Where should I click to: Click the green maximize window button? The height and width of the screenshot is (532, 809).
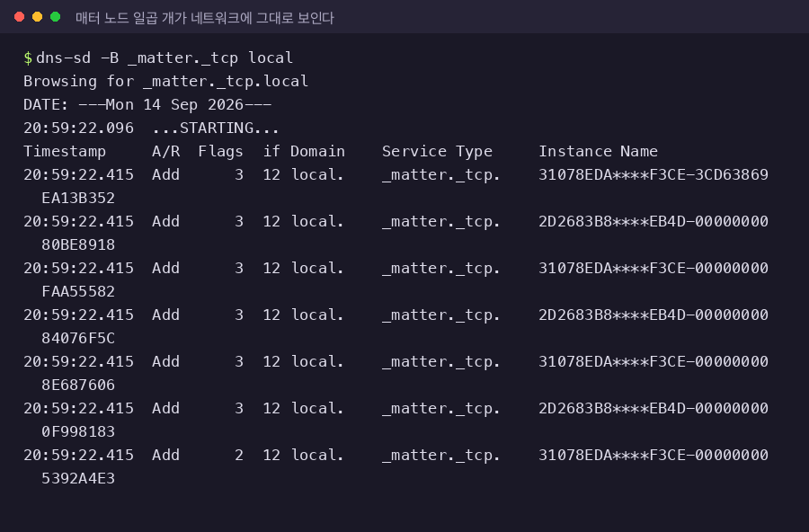point(55,17)
